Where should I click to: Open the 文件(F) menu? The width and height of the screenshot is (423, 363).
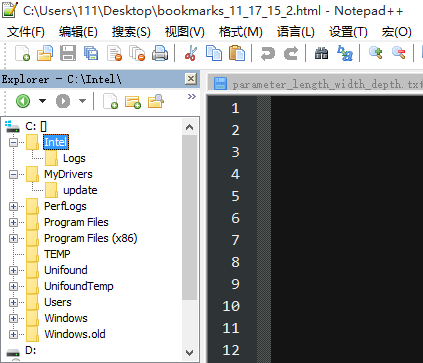tap(26, 32)
